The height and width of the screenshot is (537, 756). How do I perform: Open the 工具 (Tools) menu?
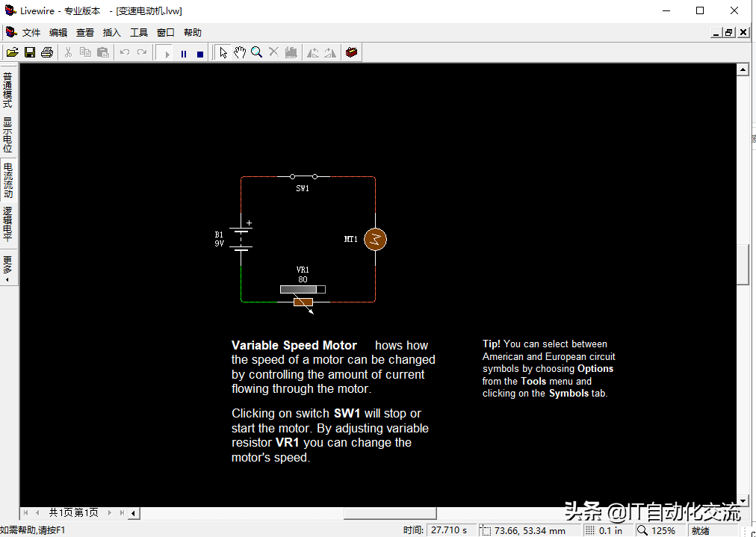point(139,33)
